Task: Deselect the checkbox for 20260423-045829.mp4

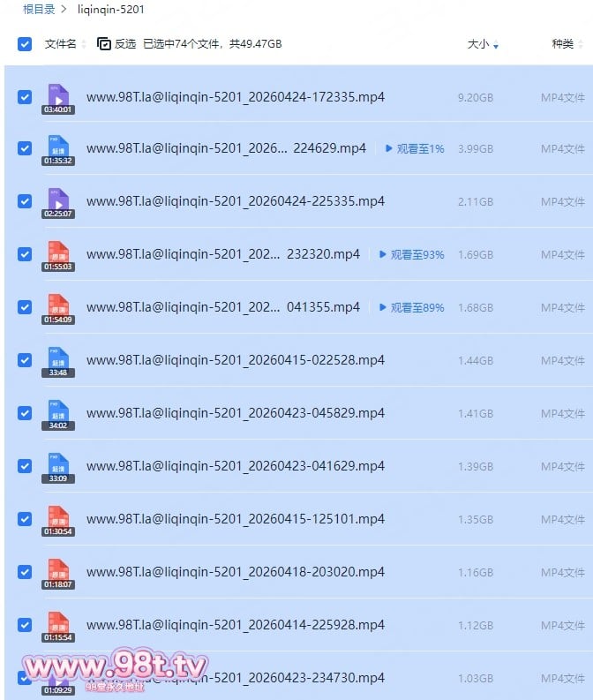Action: point(25,413)
